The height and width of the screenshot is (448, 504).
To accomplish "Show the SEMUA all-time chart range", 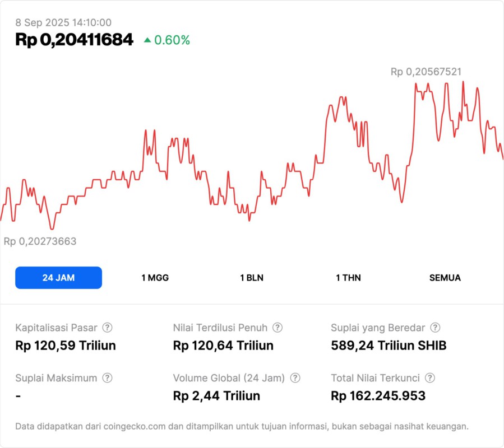I will pos(445,278).
